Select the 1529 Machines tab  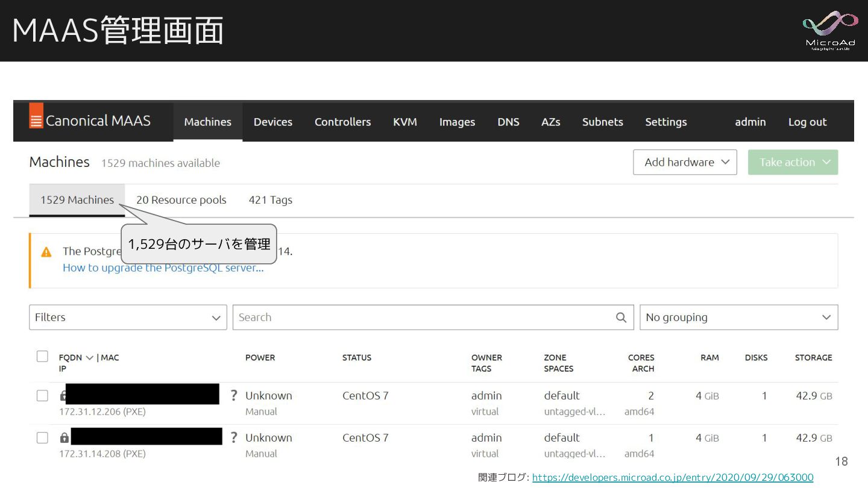tap(77, 200)
